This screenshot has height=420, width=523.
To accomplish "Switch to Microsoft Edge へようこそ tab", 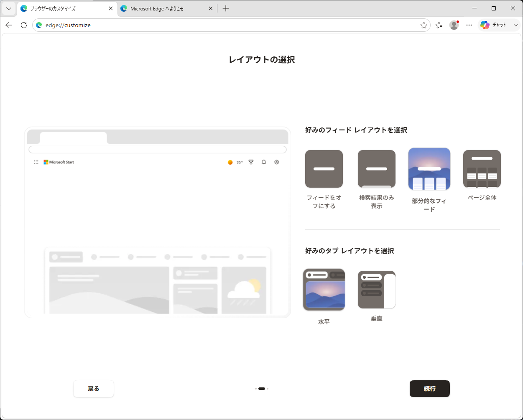I will pos(167,8).
